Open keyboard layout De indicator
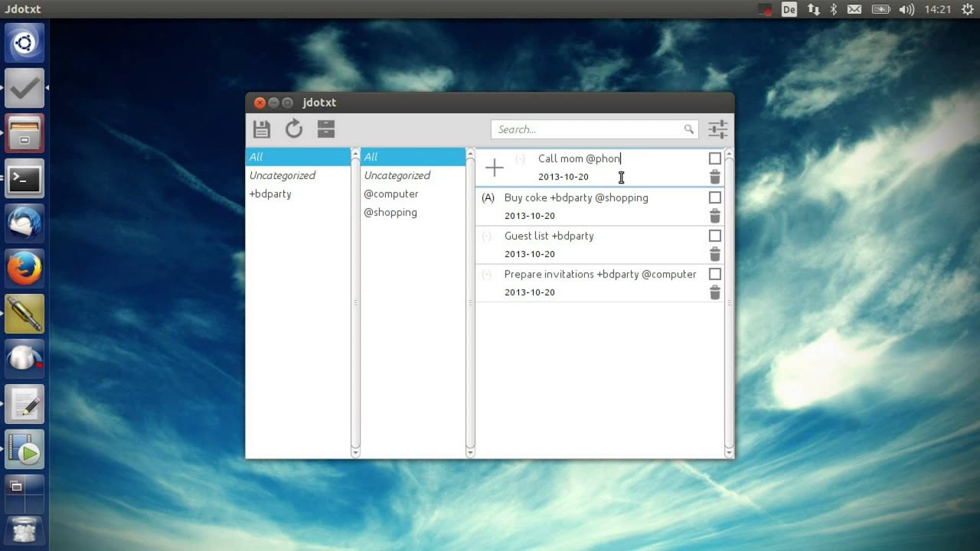980x551 pixels. click(x=789, y=9)
